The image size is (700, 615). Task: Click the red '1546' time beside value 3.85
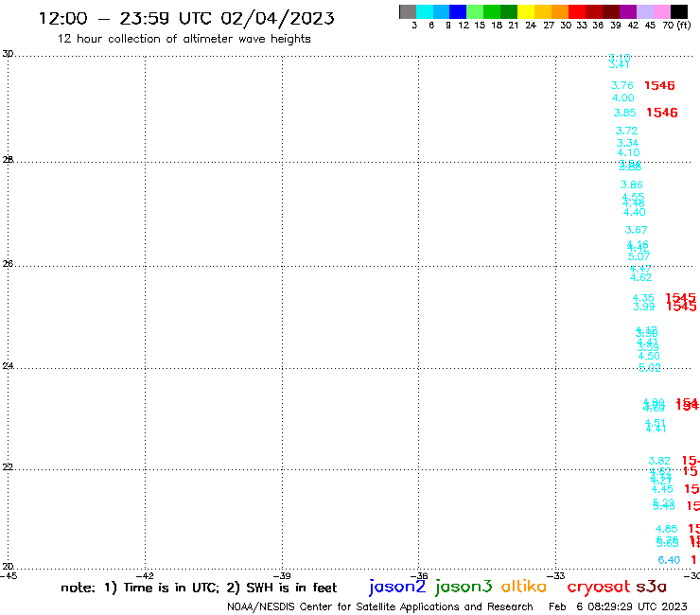pyautogui.click(x=662, y=113)
